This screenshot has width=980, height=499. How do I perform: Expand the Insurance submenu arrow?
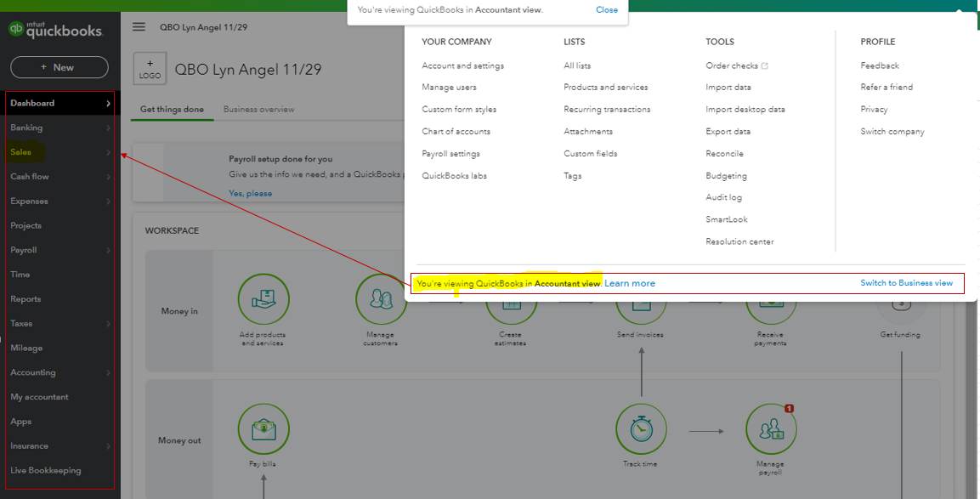pos(108,445)
